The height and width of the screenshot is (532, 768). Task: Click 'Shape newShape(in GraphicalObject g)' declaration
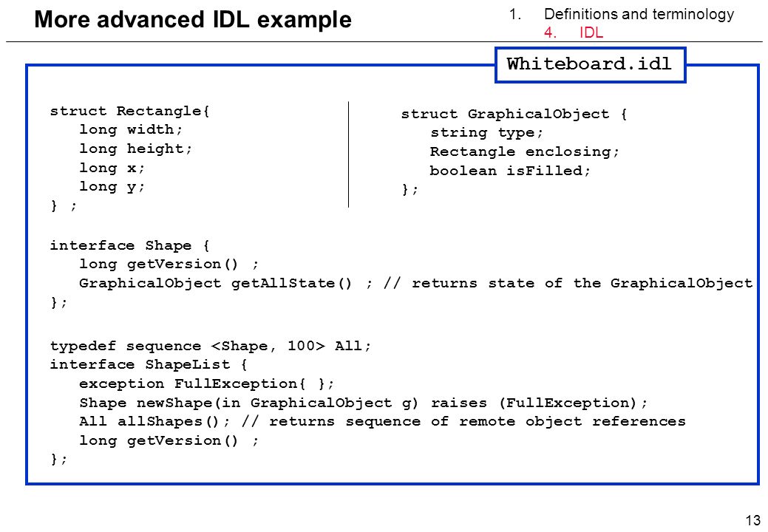(249, 403)
